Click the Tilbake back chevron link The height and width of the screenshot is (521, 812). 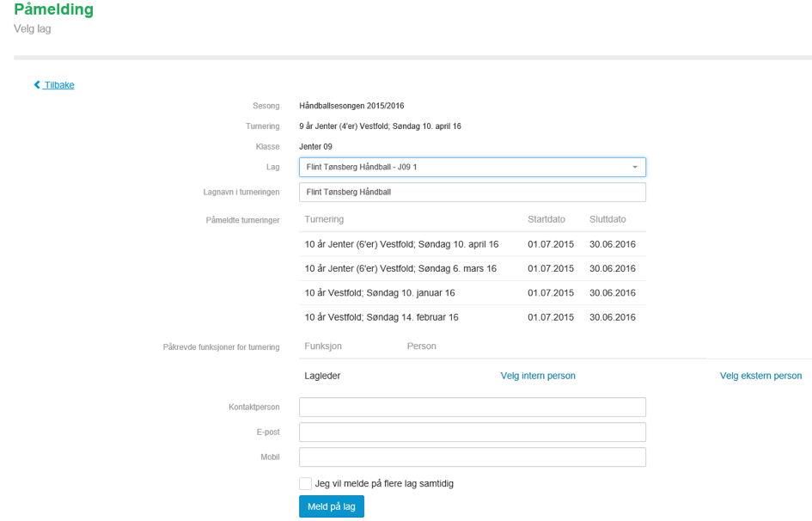click(x=54, y=85)
